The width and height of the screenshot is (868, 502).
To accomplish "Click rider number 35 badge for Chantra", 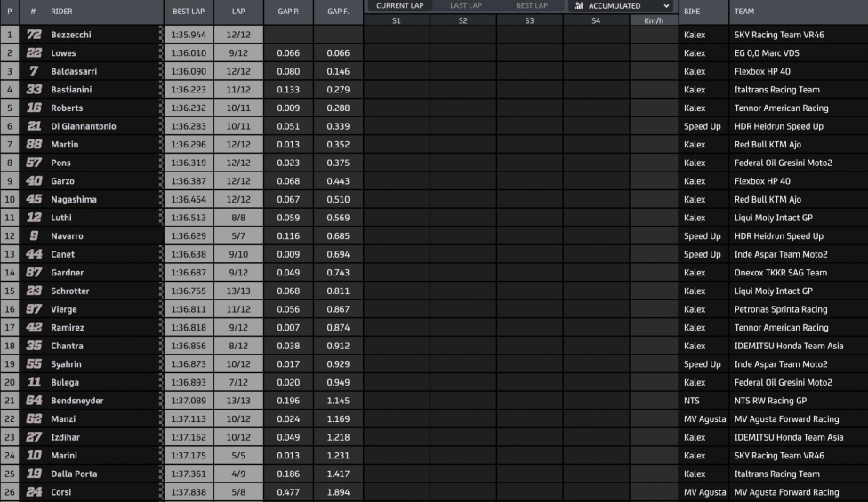I will point(34,345).
